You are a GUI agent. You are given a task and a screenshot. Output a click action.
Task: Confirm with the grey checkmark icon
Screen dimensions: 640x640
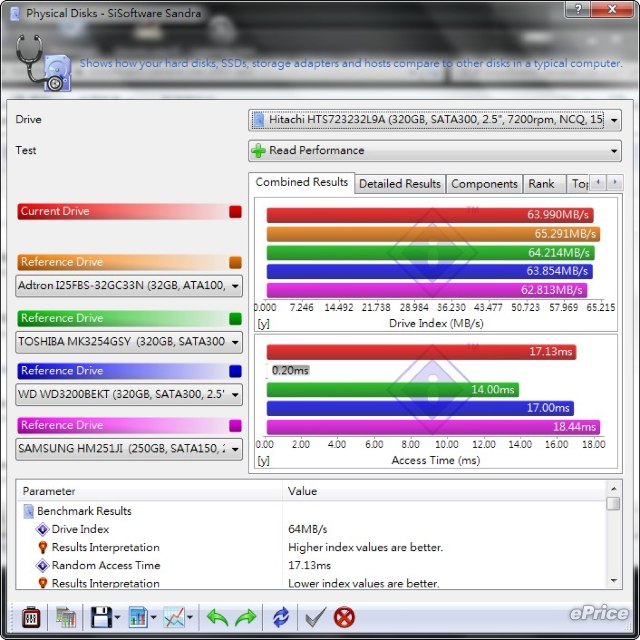click(x=313, y=617)
